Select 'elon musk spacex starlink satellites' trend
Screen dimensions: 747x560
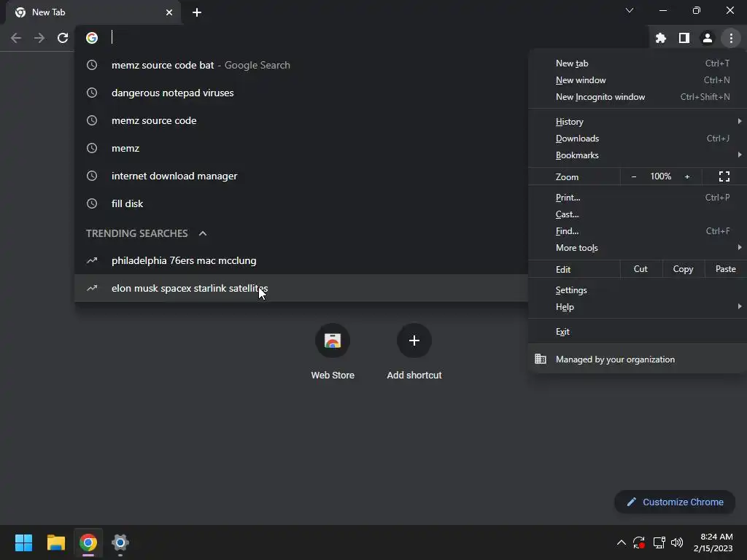point(301,288)
